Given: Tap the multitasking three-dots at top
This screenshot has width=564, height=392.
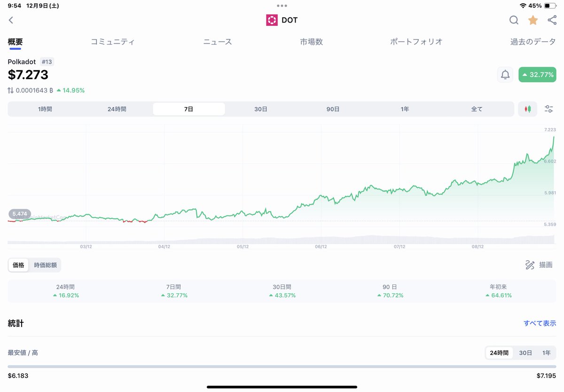Looking at the screenshot, I should pos(282,6).
